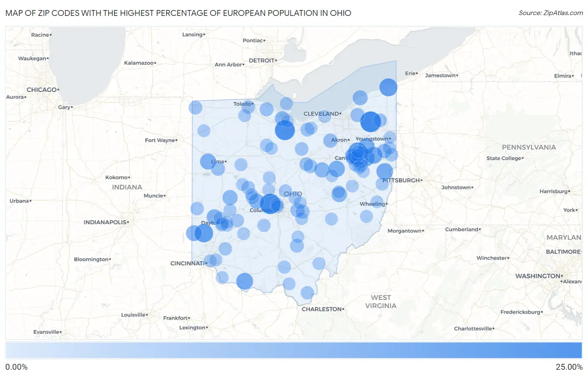Click the Source: ZipAtlas.com label
Screen dimensions: 588x376
tap(551, 13)
